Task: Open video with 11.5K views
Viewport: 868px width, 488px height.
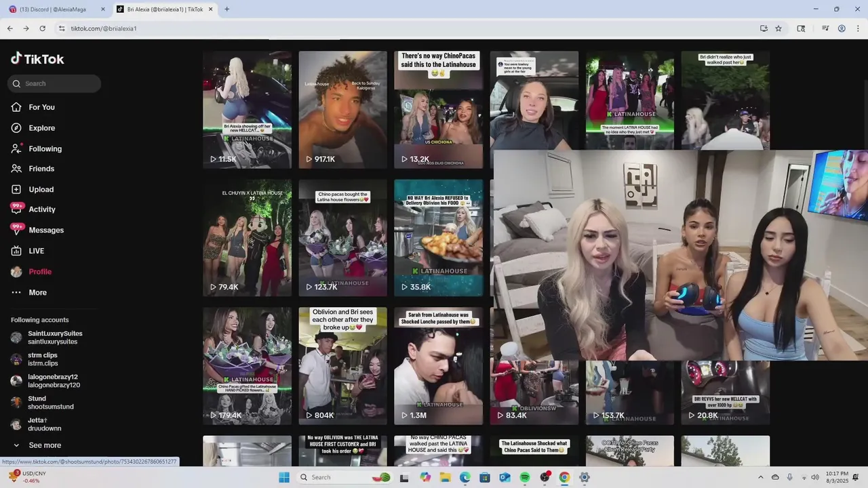Action: coord(247,110)
